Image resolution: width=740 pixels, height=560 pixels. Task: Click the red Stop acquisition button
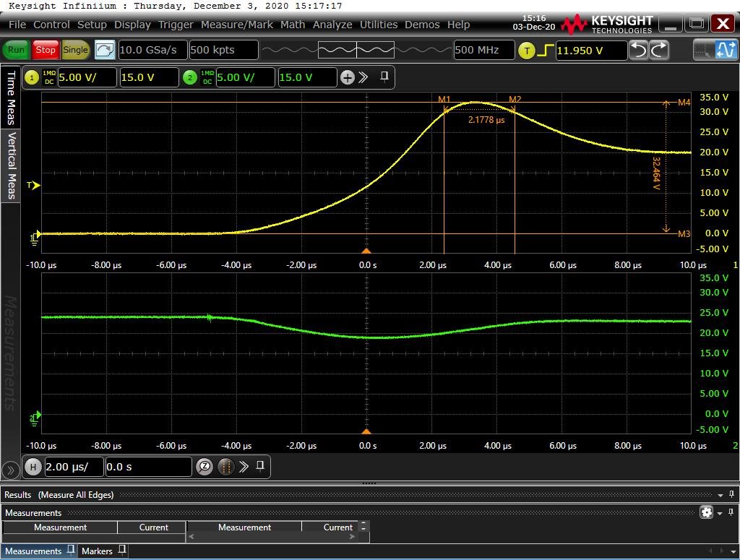(x=46, y=50)
